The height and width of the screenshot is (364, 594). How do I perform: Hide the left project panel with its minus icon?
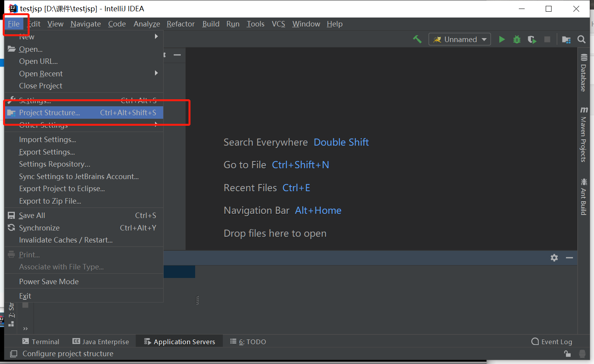[177, 55]
